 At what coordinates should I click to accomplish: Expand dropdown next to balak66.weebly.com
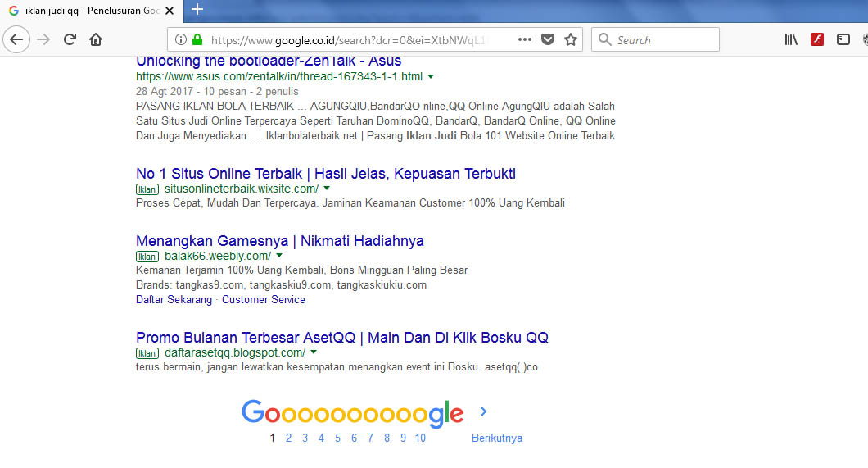click(x=279, y=256)
